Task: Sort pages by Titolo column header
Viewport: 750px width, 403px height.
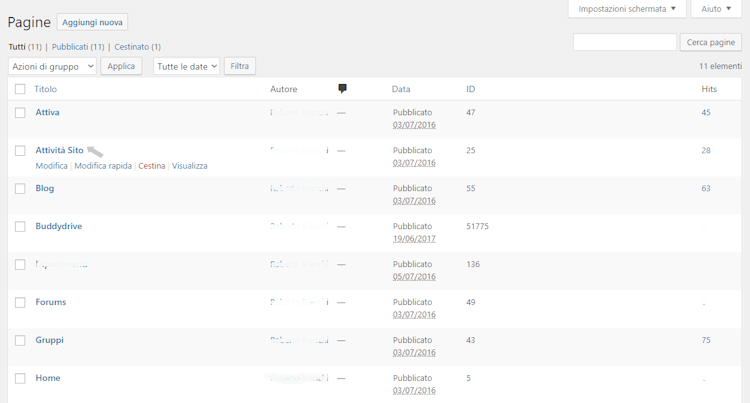Action: (46, 89)
